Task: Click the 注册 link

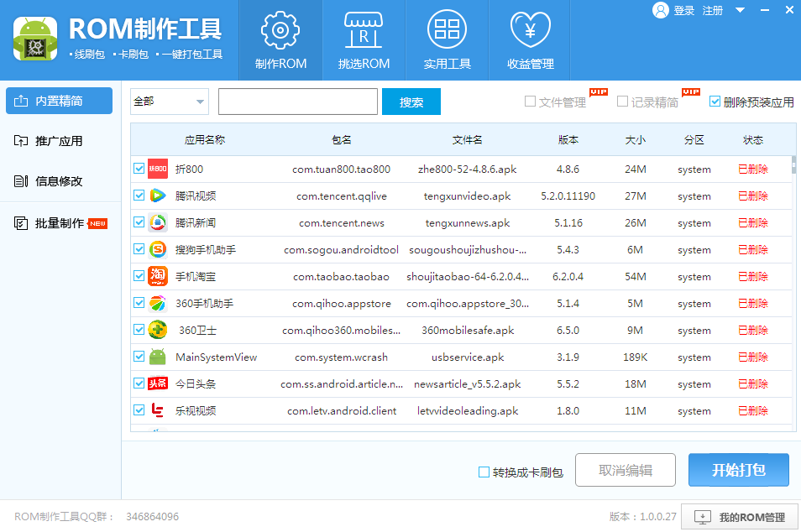Action: point(712,11)
